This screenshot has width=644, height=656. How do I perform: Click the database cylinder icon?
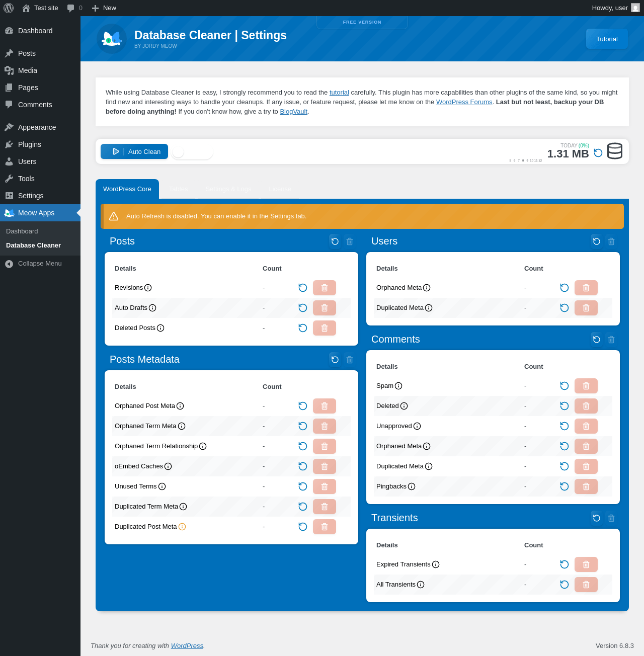click(615, 151)
